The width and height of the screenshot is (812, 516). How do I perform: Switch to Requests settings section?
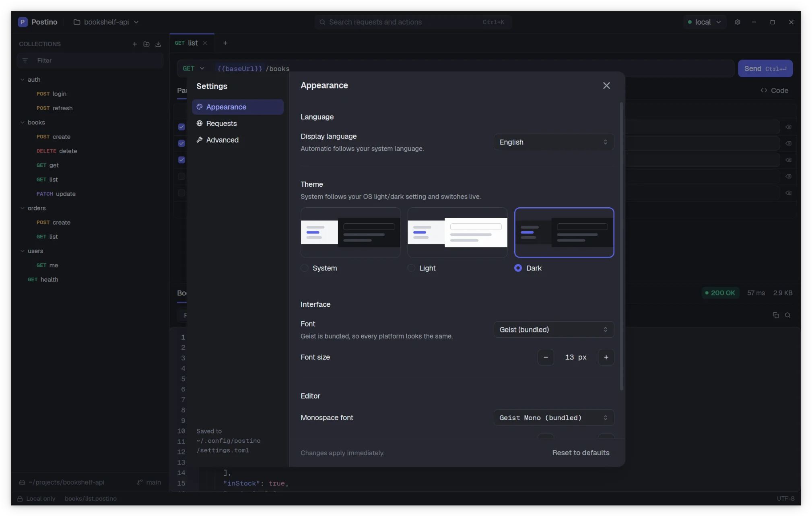[238, 124]
